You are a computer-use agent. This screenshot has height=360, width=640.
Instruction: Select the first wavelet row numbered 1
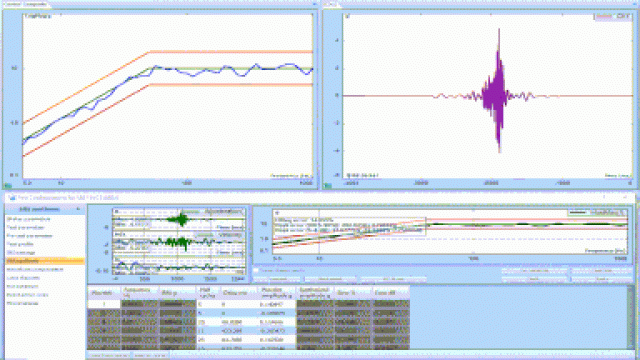pyautogui.click(x=104, y=304)
